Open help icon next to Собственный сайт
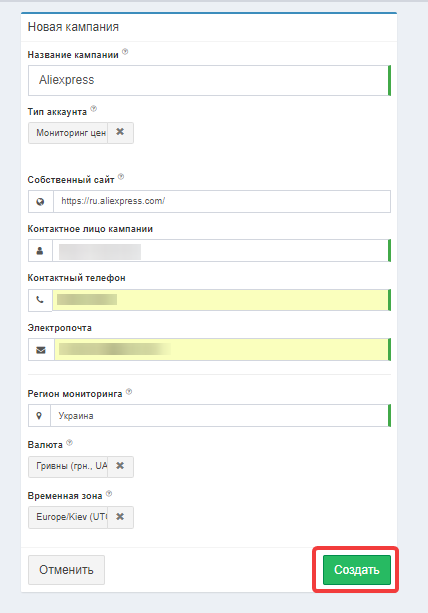Screen dimensions: 428x613 point(121,177)
